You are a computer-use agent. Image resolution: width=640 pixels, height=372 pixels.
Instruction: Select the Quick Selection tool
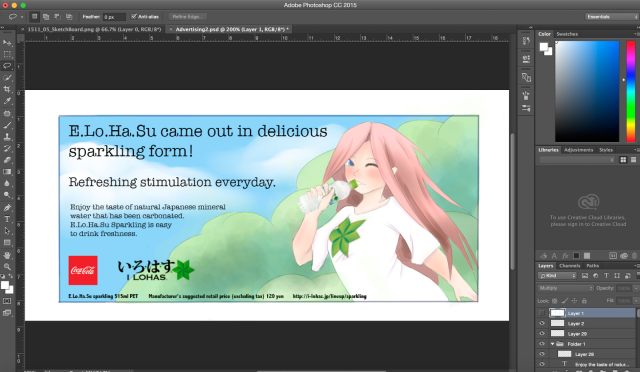(7, 78)
